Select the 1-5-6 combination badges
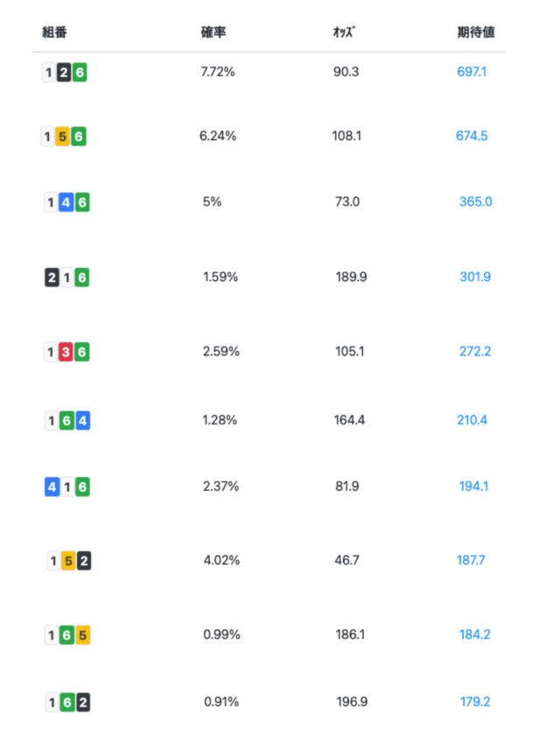 [64, 137]
